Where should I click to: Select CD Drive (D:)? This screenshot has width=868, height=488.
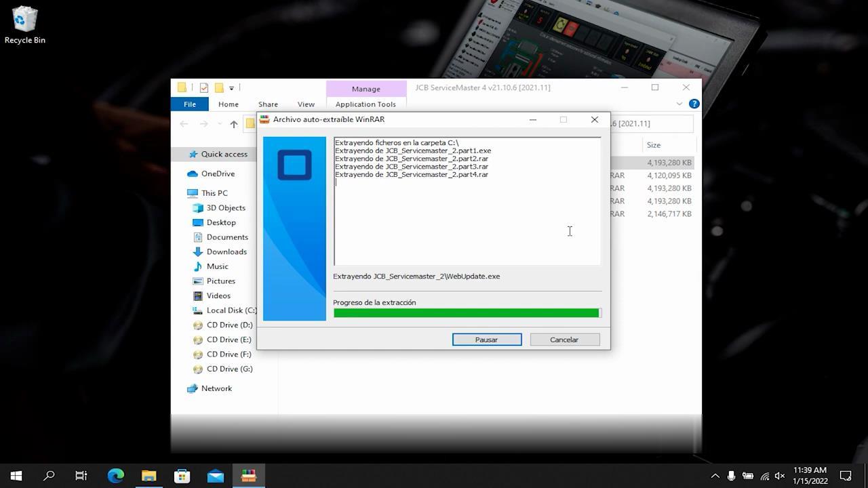click(229, 325)
